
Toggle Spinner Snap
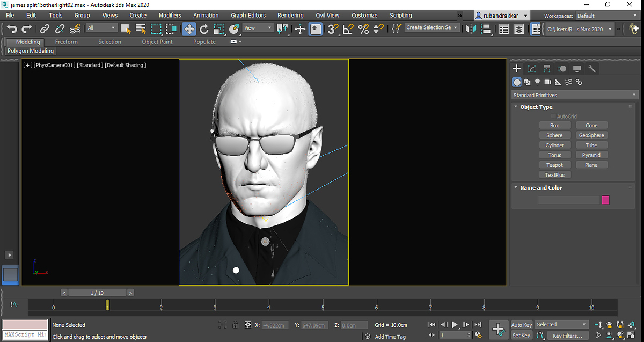(x=379, y=29)
